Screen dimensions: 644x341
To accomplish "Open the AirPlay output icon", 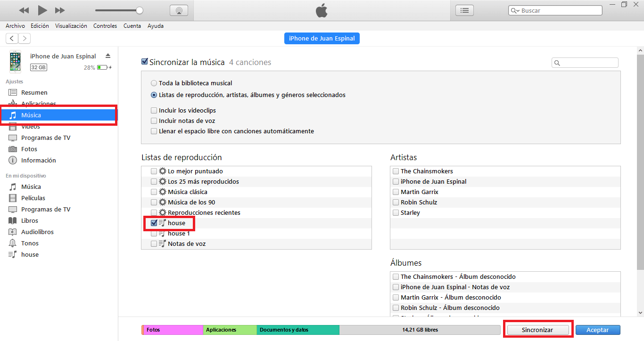I will 179,10.
